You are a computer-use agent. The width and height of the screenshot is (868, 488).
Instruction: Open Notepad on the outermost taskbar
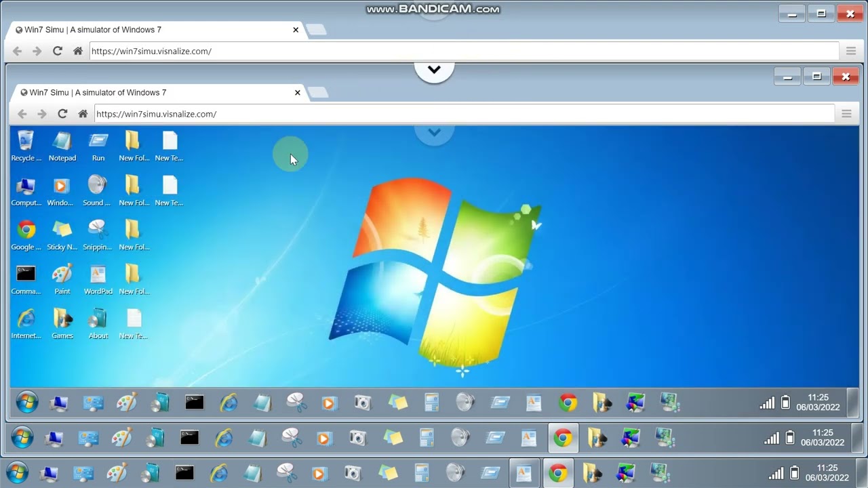click(252, 472)
